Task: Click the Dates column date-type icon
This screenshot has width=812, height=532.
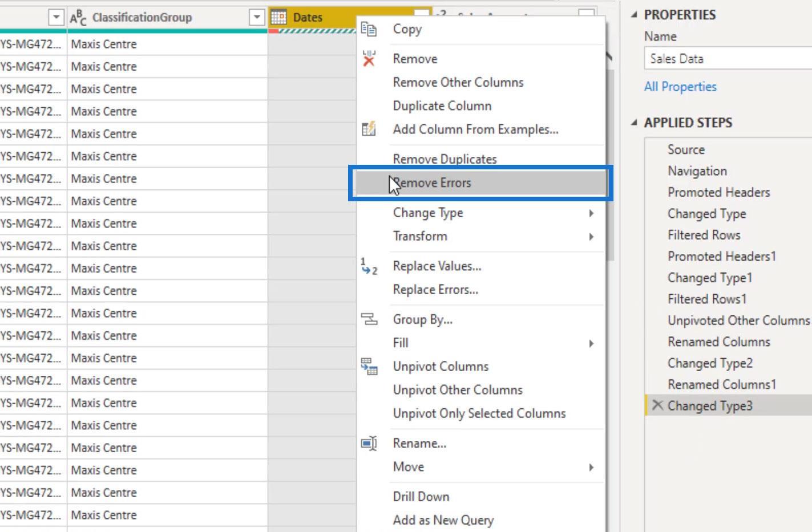Action: pos(278,18)
